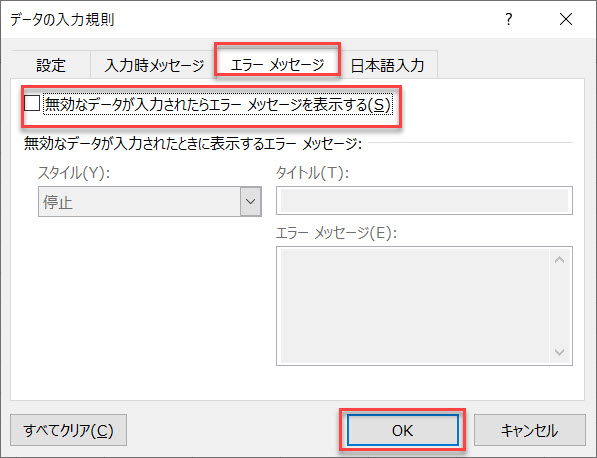Click the タイトル(T) label
The width and height of the screenshot is (597, 458).
point(312,173)
